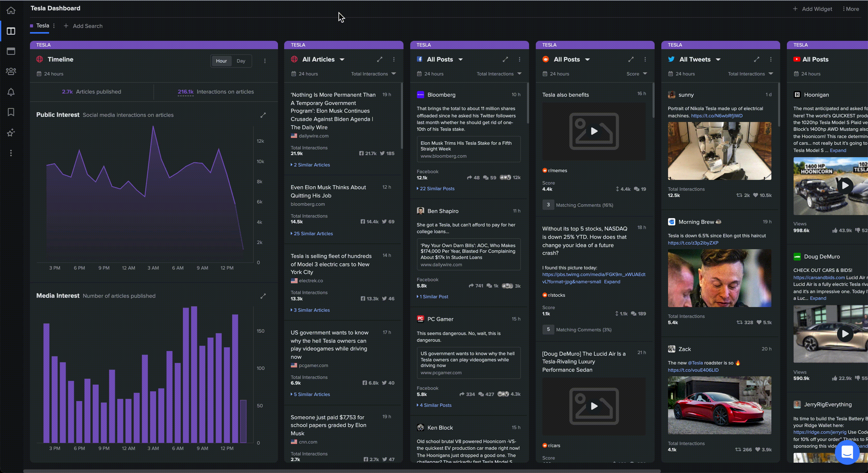Switch Timeline to Hour view
The width and height of the screenshot is (868, 473).
pyautogui.click(x=221, y=61)
